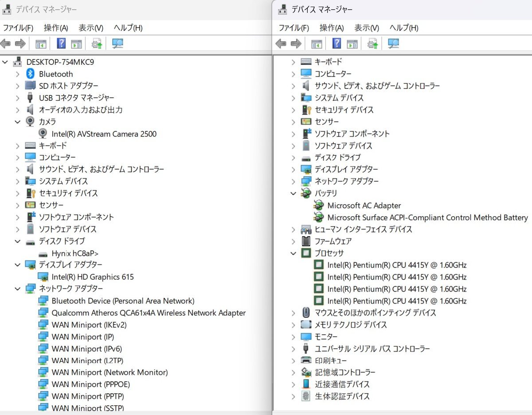
Task: Click Back arrow in left window toolbar
Action: point(5,43)
